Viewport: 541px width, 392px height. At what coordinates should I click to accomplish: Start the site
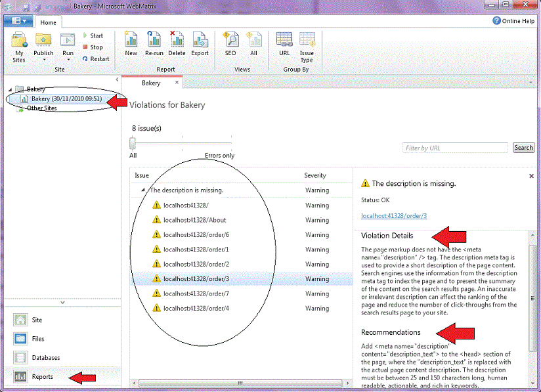93,35
